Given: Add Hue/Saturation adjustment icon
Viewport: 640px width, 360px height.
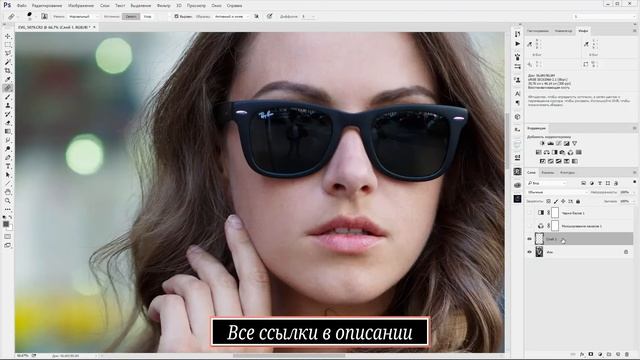Looking at the screenshot, I should [539, 152].
